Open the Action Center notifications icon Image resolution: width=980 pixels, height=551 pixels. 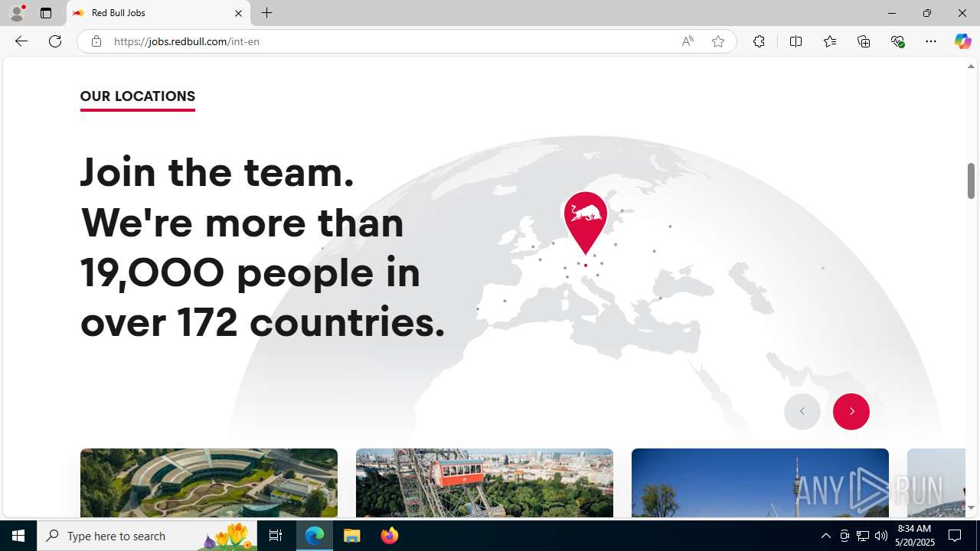coord(955,536)
